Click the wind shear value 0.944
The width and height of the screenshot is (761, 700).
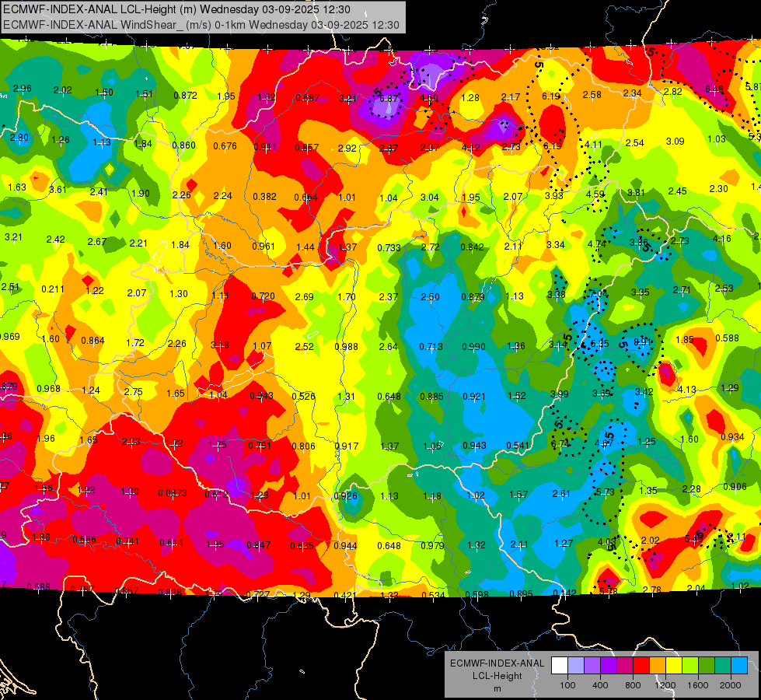(x=346, y=546)
